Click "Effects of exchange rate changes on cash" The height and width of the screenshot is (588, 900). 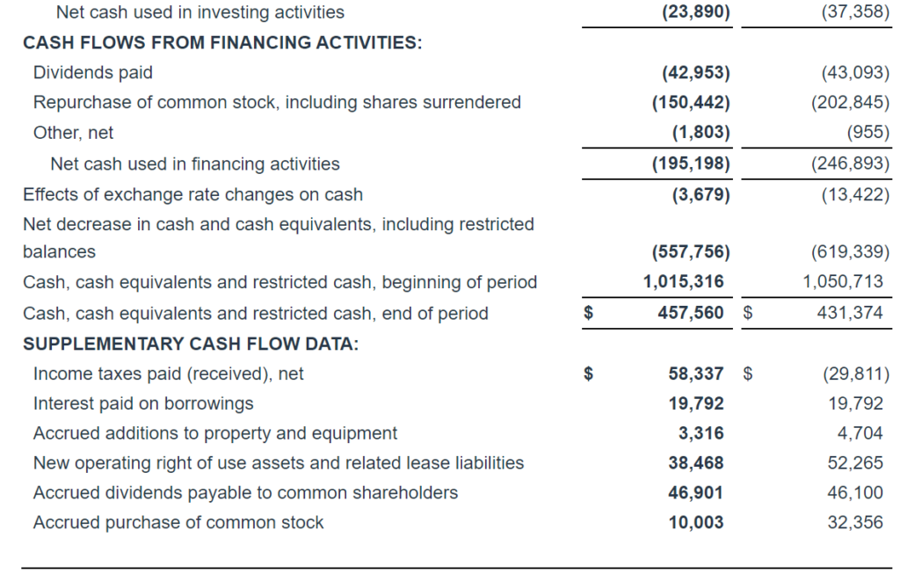tap(192, 194)
